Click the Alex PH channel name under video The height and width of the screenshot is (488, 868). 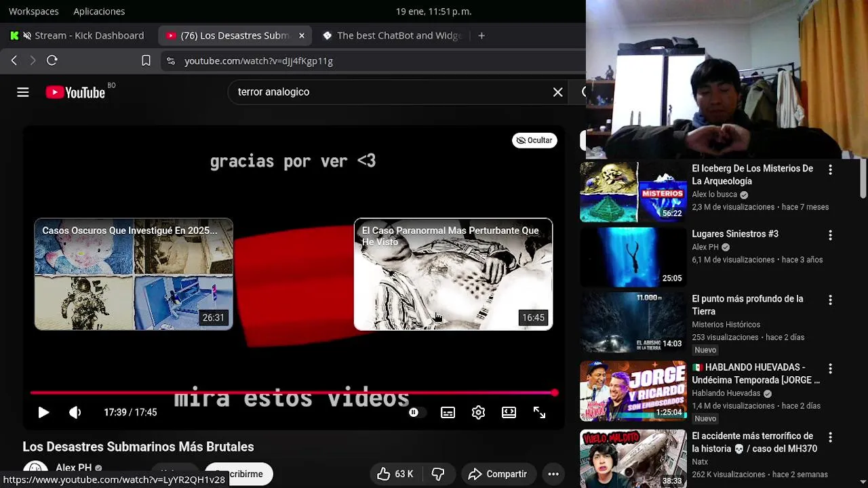click(x=73, y=468)
